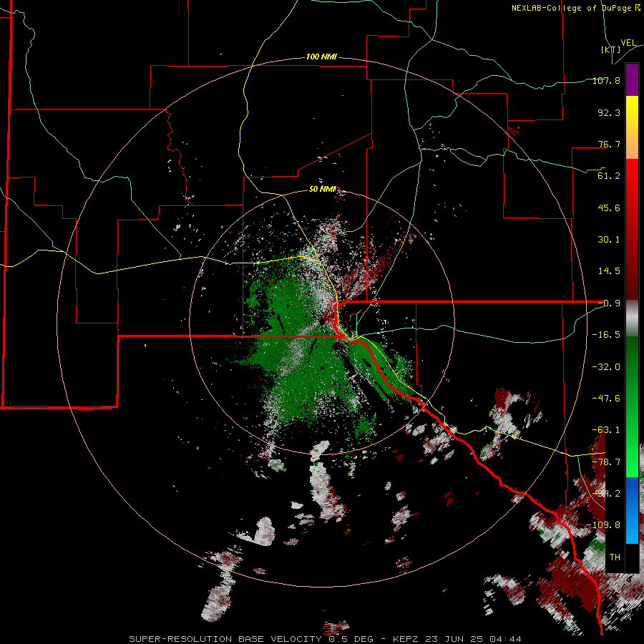The image size is (644, 644).
Task: Click the 45.6 velocity scale value
Action: (609, 208)
